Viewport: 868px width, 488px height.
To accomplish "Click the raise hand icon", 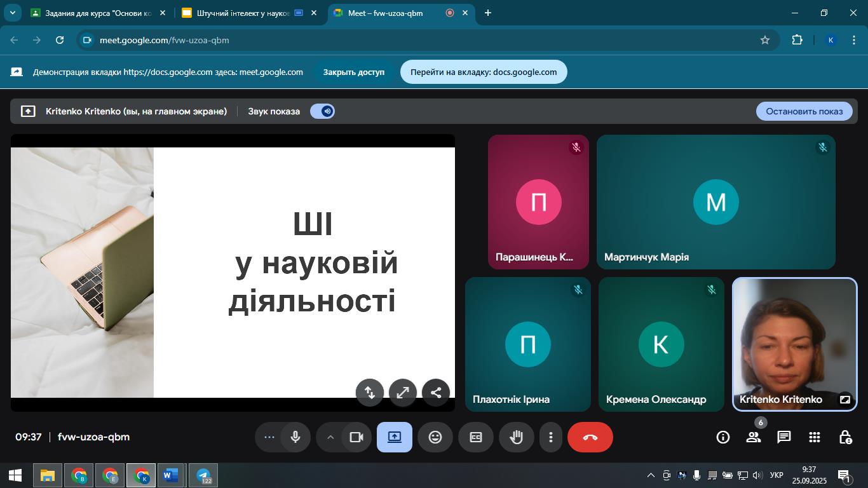I will (x=516, y=437).
